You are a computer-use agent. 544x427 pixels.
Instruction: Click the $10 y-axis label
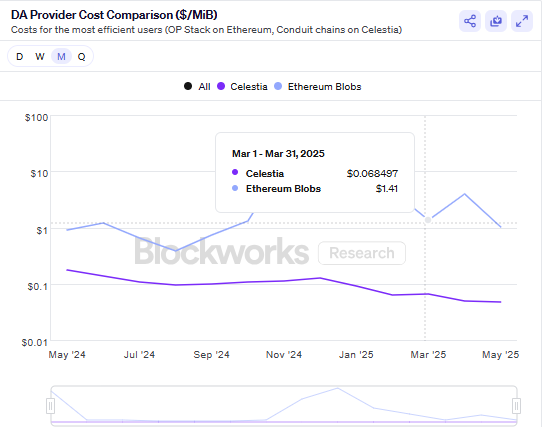pyautogui.click(x=39, y=173)
